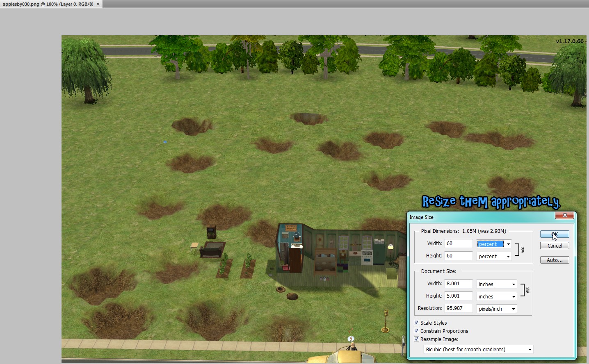
Task: Cancel the Image Size dialog
Action: click(555, 246)
